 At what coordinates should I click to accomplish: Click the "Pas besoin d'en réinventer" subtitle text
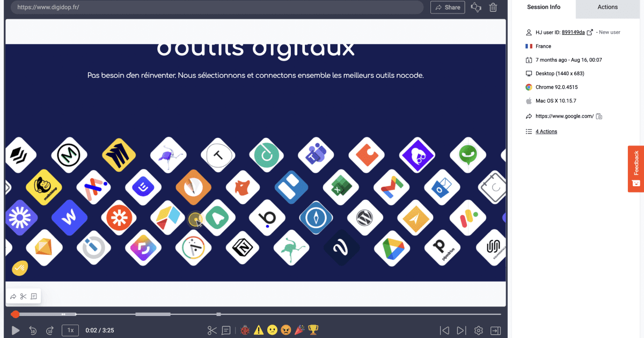pyautogui.click(x=255, y=76)
